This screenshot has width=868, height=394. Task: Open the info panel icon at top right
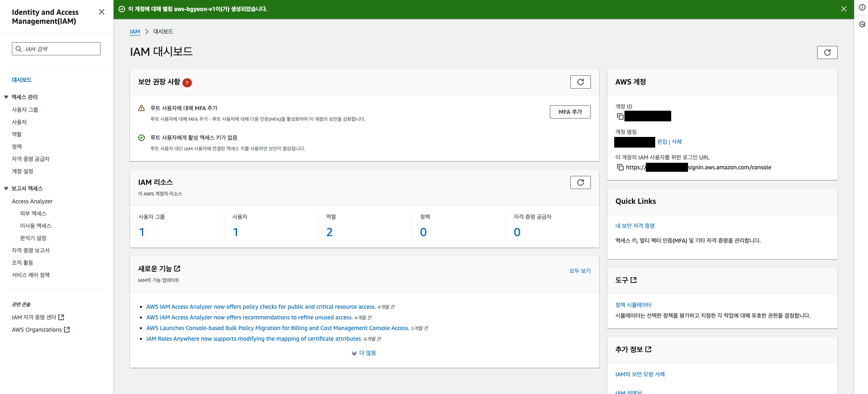(862, 7)
